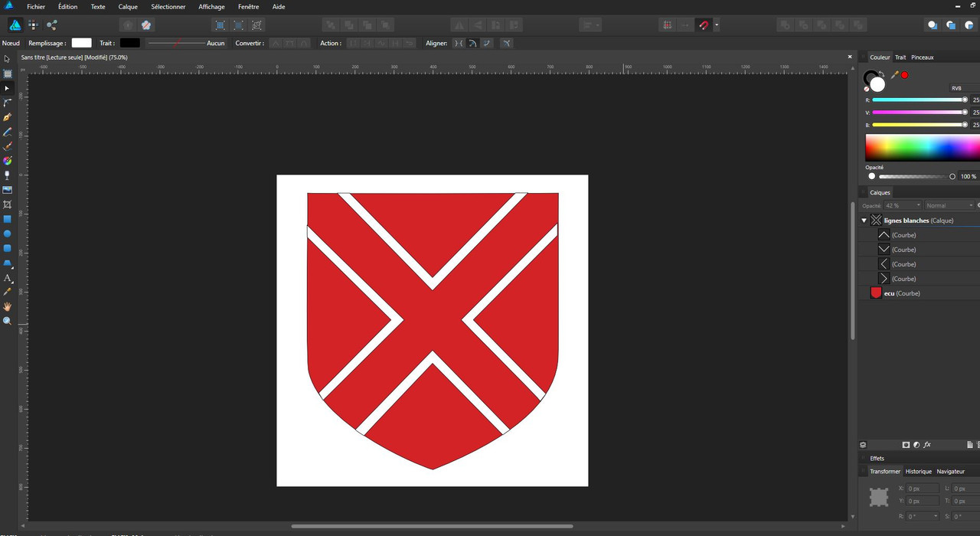Select the Corner tool
The height and width of the screenshot is (536, 980).
(7, 103)
